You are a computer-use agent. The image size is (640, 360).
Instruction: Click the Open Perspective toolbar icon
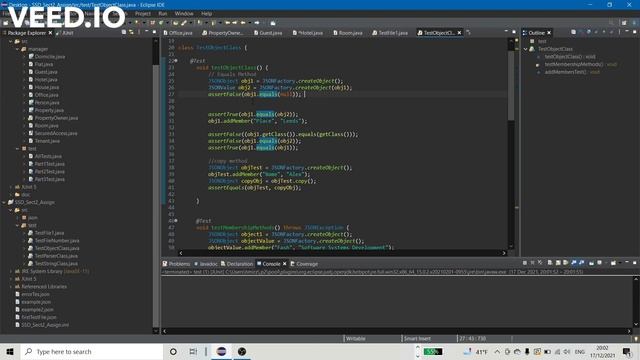(x=624, y=23)
